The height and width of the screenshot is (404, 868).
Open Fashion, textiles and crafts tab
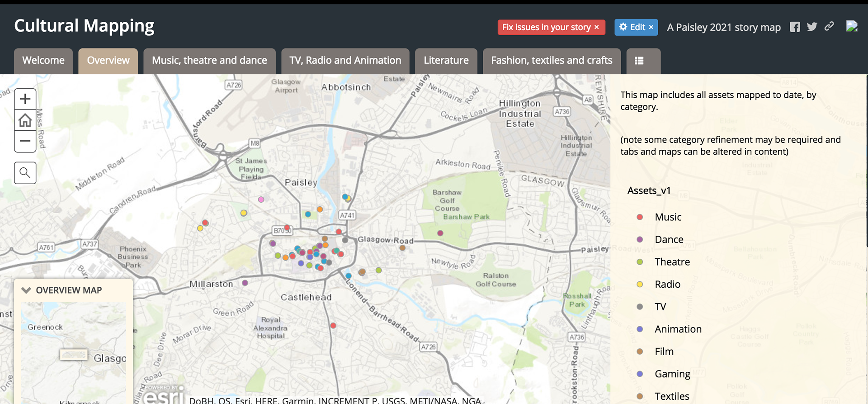(x=552, y=61)
